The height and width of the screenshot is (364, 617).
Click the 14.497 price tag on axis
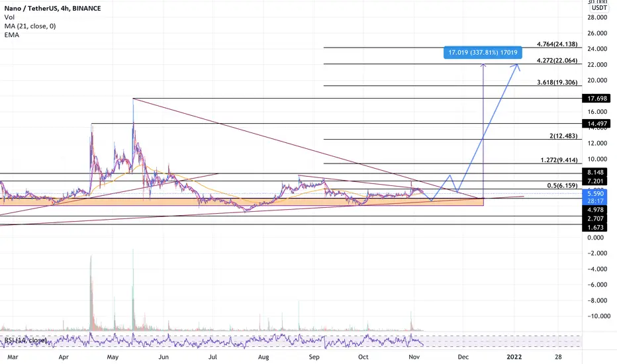point(597,124)
